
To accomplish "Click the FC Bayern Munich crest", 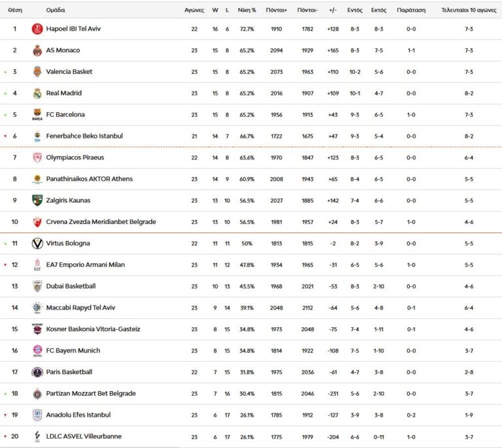I will coord(37,351).
